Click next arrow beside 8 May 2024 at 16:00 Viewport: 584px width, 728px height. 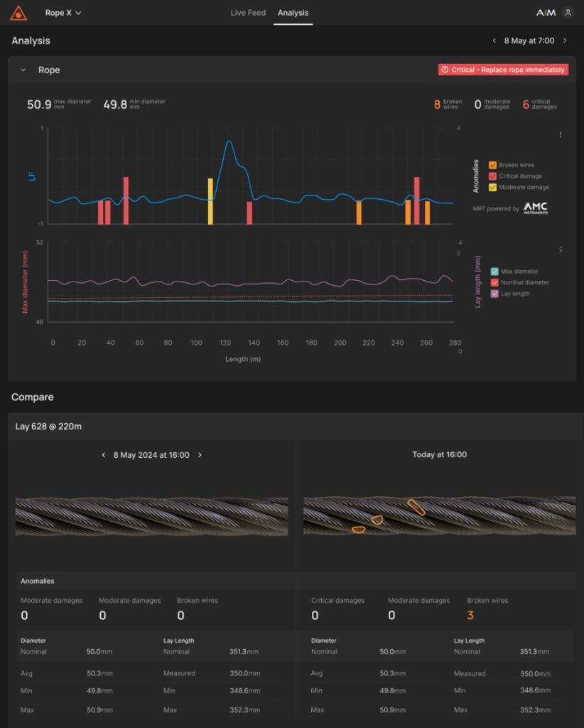tap(200, 455)
